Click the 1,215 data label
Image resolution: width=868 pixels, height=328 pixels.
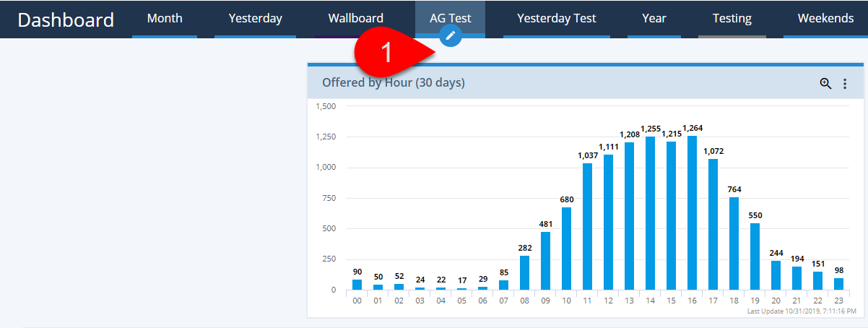(x=672, y=134)
